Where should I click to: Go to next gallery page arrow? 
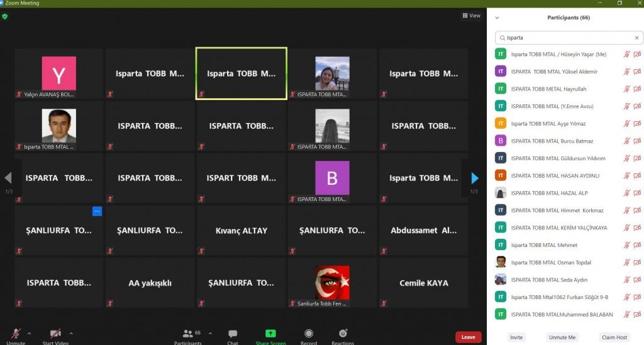coord(475,178)
